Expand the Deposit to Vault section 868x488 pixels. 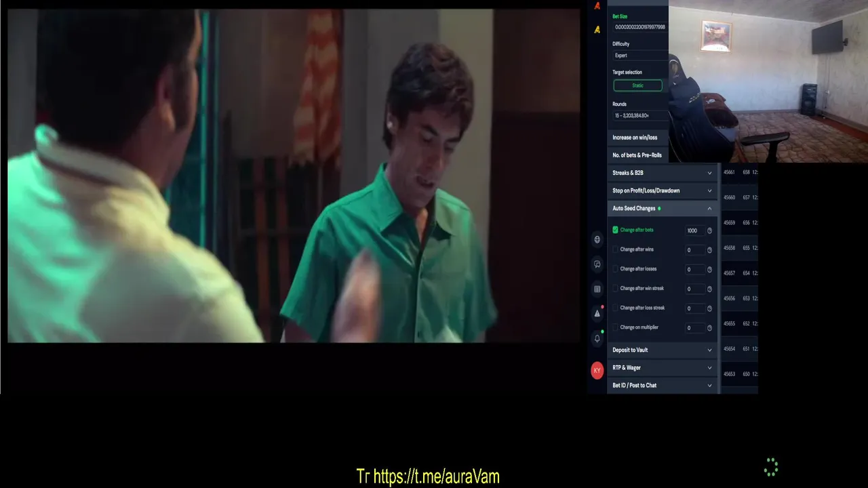coord(663,350)
